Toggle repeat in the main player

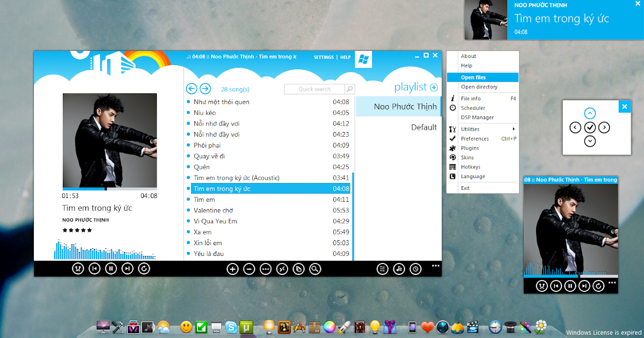click(x=144, y=269)
